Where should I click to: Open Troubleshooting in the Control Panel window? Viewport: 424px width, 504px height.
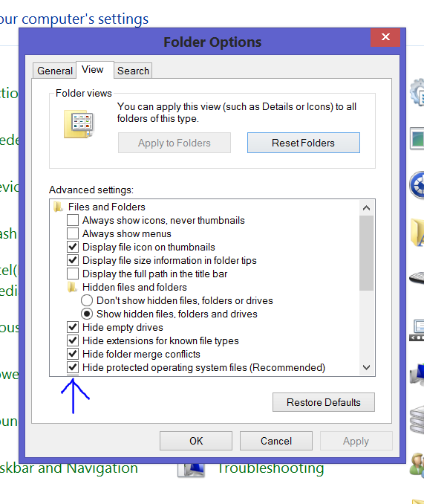pos(270,468)
